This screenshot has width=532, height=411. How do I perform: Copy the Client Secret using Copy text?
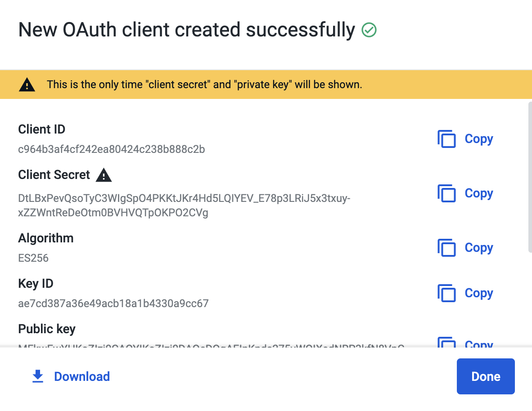click(x=479, y=193)
